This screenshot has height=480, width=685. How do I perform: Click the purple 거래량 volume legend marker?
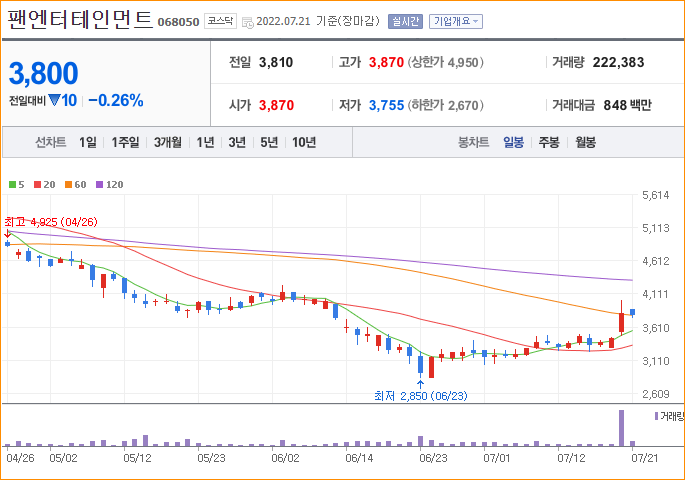(656, 416)
